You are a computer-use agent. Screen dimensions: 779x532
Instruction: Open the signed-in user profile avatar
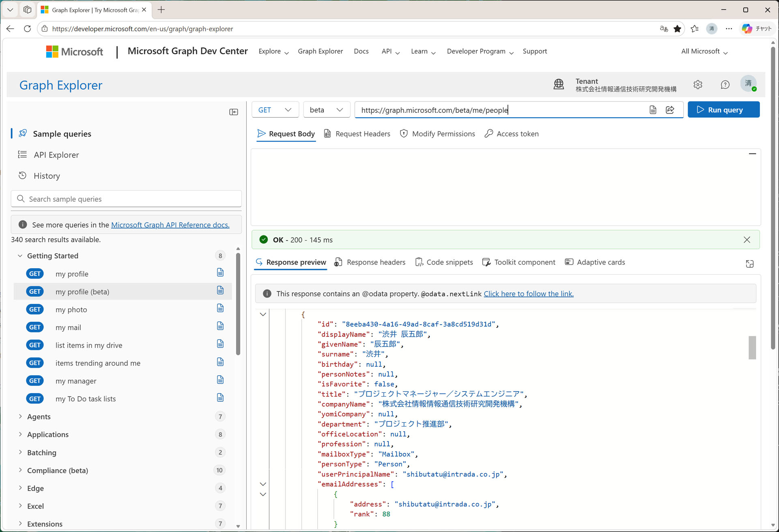pyautogui.click(x=749, y=84)
